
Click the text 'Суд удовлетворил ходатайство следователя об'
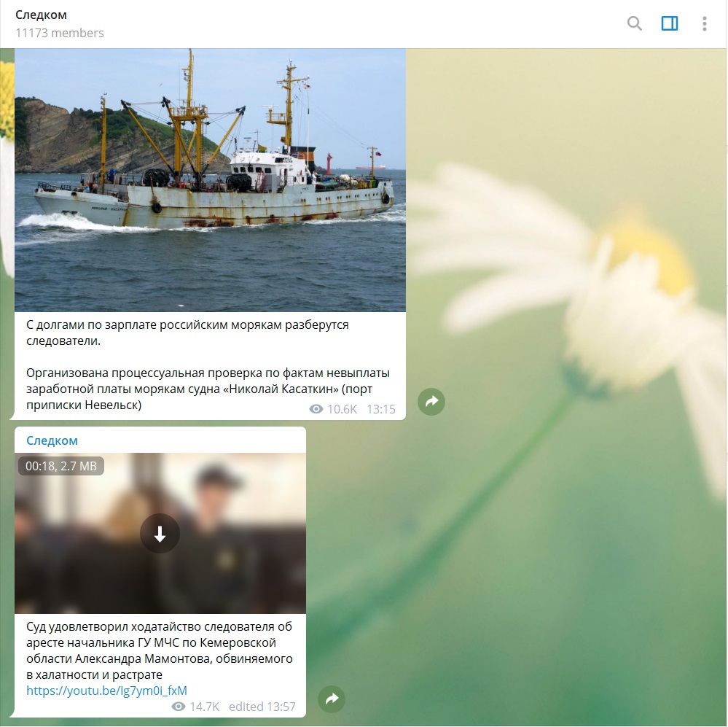(x=160, y=626)
